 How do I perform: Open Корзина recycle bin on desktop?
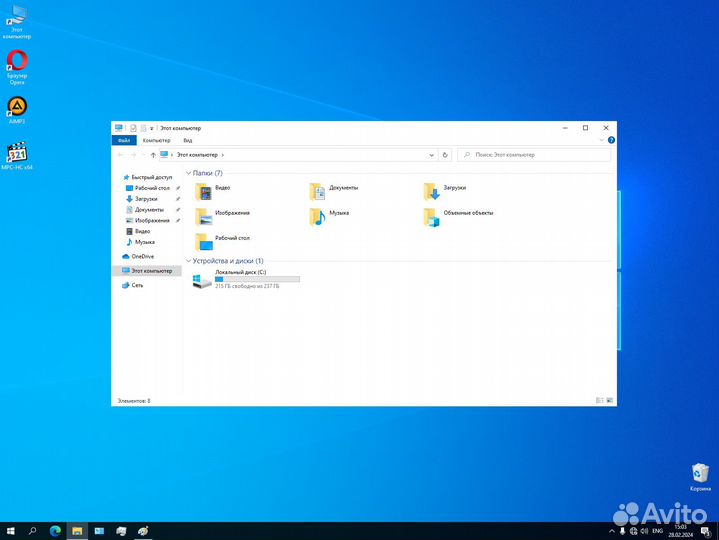tap(700, 477)
